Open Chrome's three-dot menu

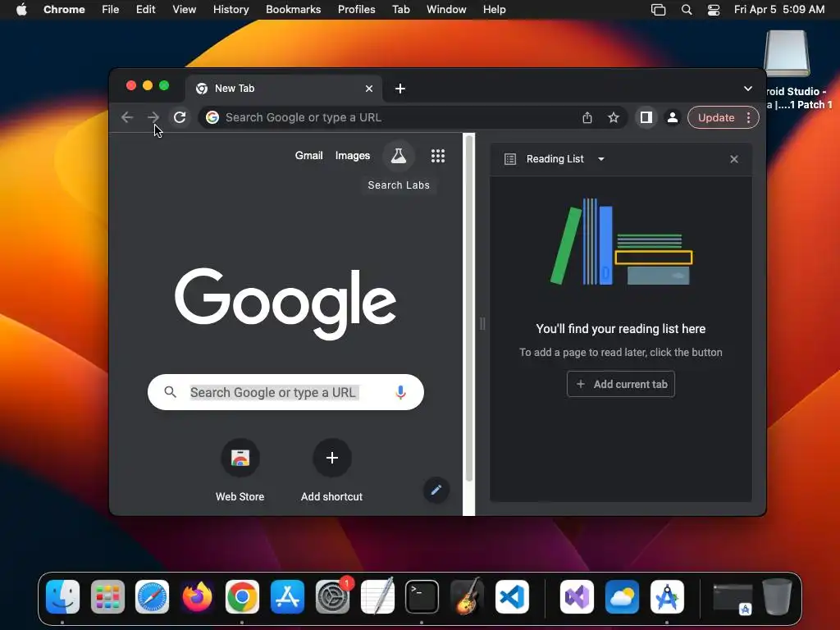pyautogui.click(x=748, y=117)
